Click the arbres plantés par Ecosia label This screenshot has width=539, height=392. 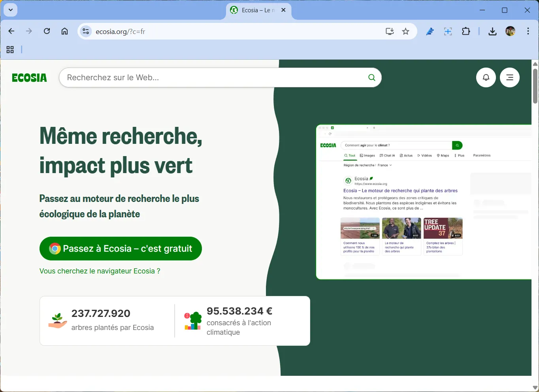coord(113,328)
